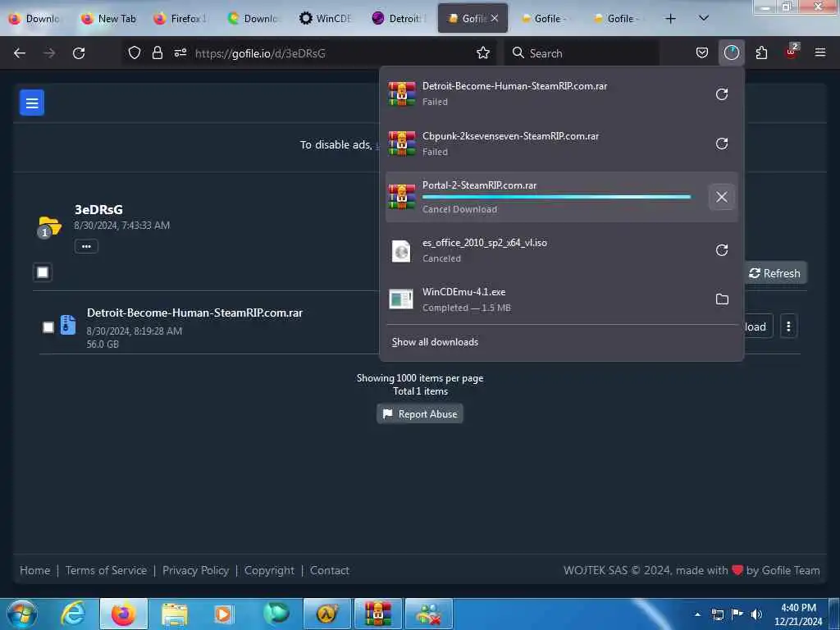Open WinRAR taskbar icon
This screenshot has height=630, width=840.
click(x=378, y=614)
